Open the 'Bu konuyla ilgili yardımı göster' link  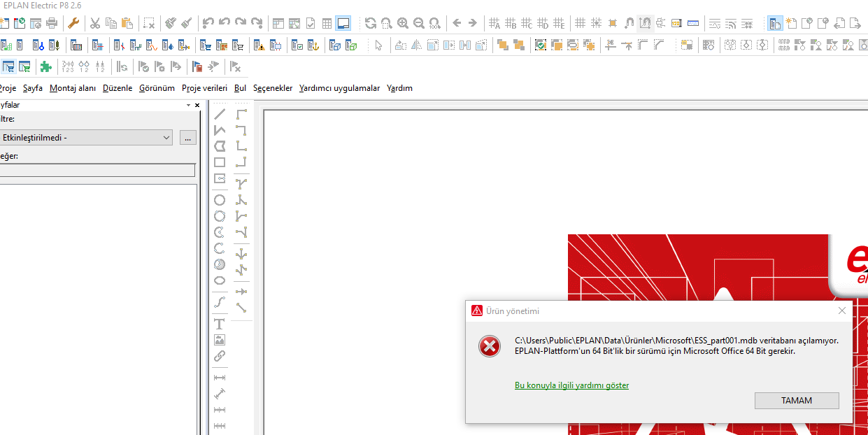click(x=571, y=385)
